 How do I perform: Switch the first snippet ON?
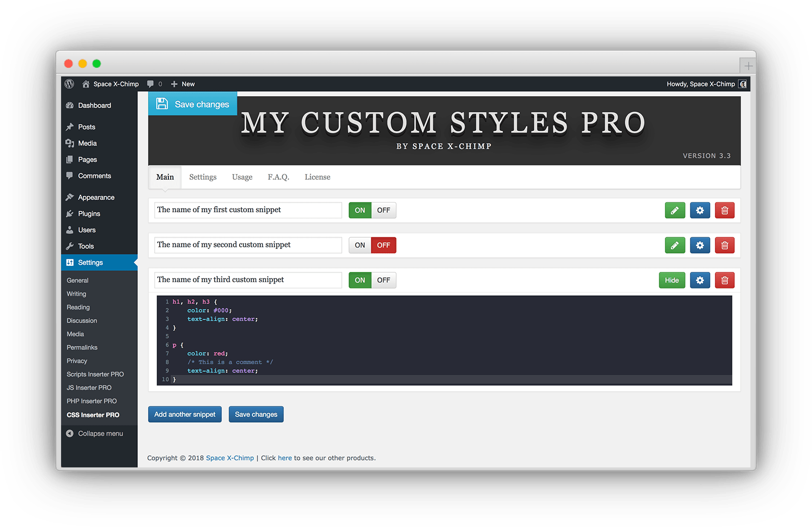pos(360,210)
